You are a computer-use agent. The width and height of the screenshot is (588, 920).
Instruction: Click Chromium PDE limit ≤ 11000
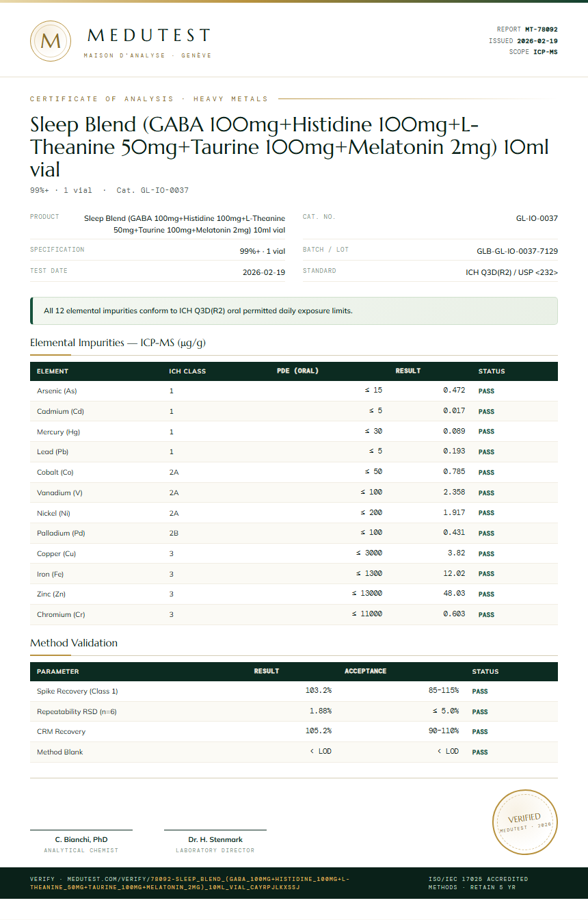pos(367,614)
